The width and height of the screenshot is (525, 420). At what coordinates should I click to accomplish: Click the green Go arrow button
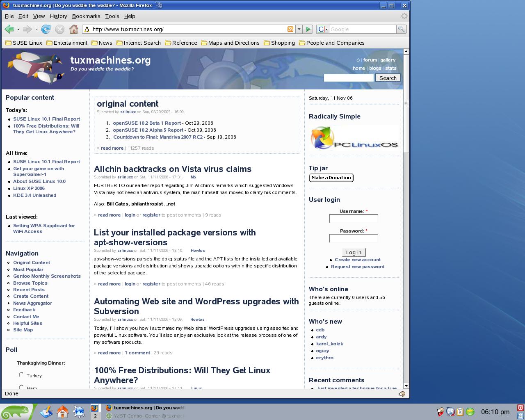308,29
